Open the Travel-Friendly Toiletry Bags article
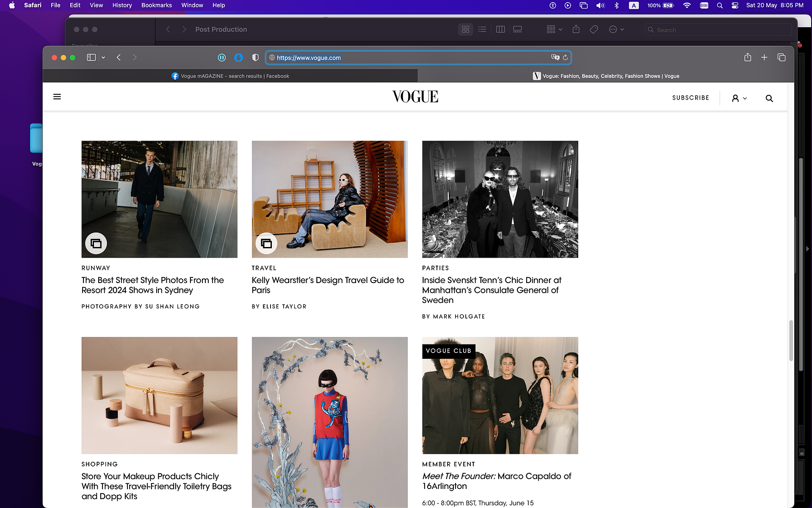The height and width of the screenshot is (508, 812). pos(157,486)
